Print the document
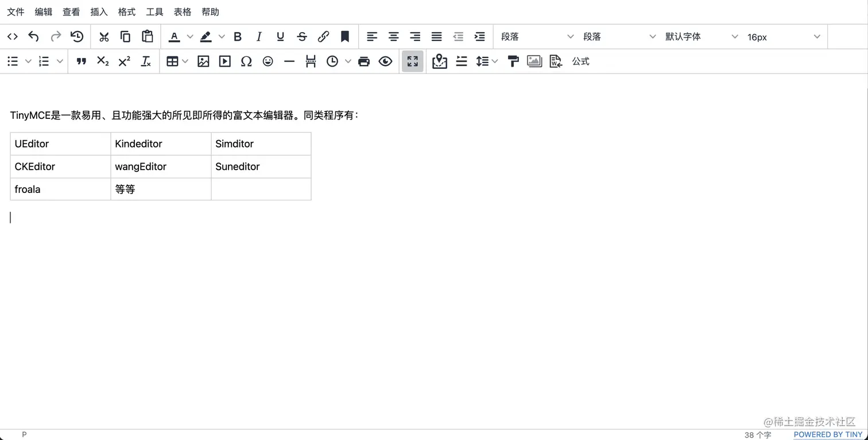 tap(364, 61)
